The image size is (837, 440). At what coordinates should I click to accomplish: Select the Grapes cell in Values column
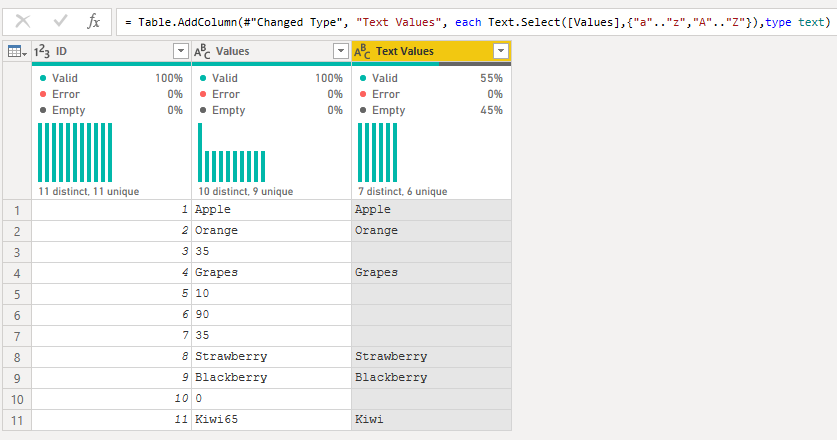[271, 273]
